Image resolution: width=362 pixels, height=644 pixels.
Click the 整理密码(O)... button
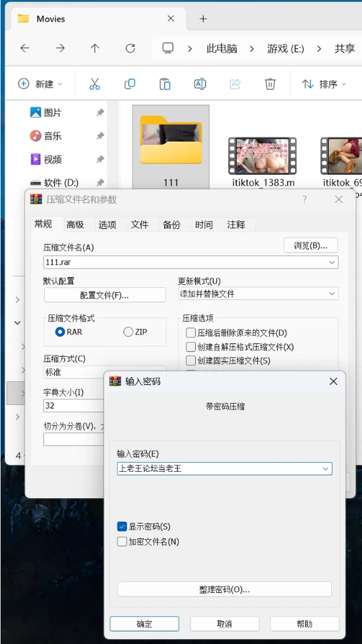(x=225, y=589)
